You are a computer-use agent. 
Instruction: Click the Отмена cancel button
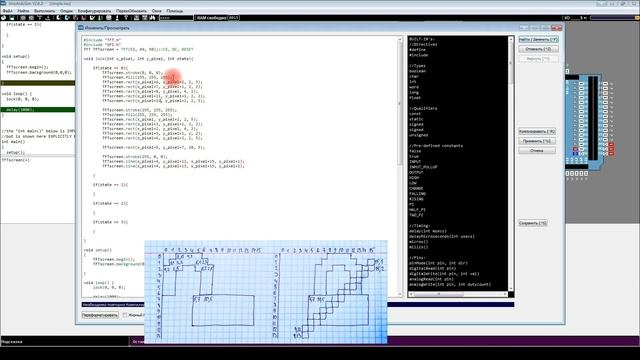click(x=537, y=151)
